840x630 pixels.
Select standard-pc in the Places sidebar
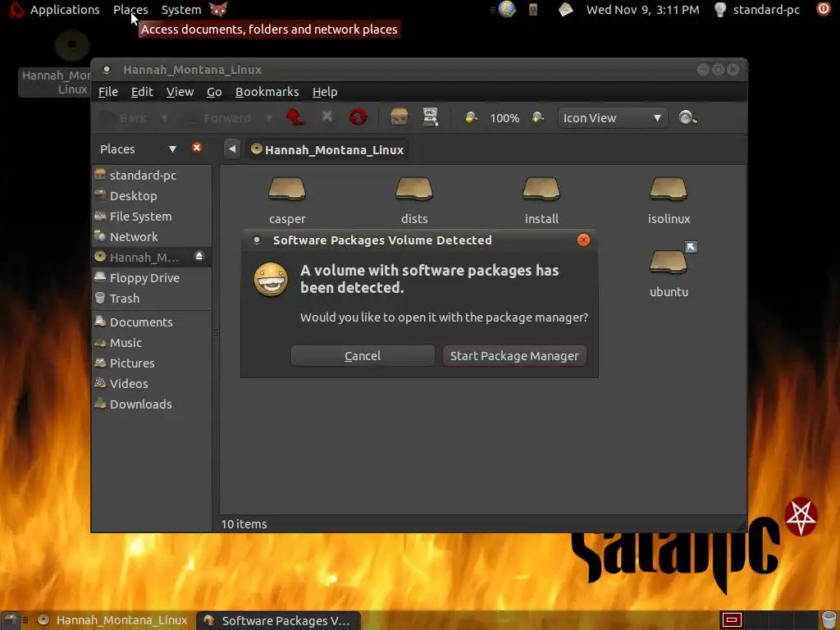point(152,176)
